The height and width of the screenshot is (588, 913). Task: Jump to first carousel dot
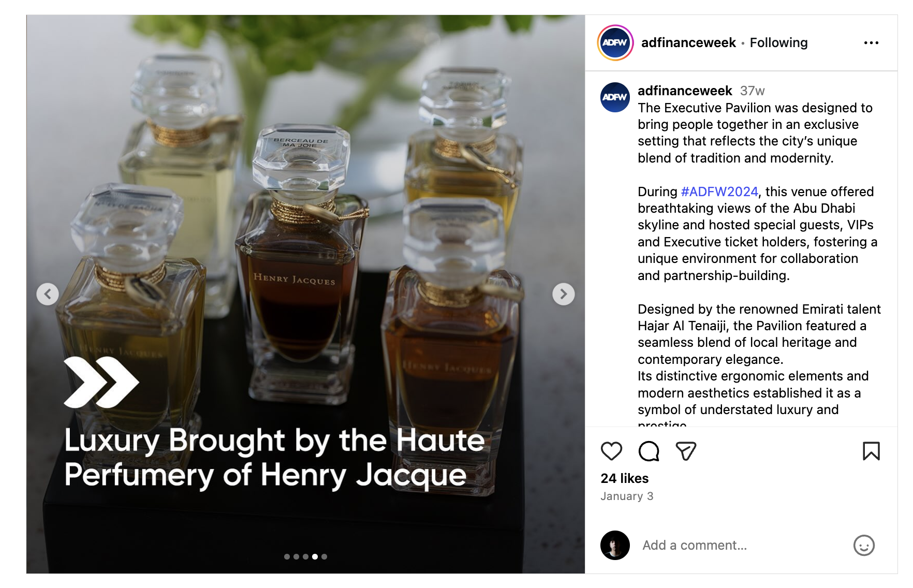(287, 556)
